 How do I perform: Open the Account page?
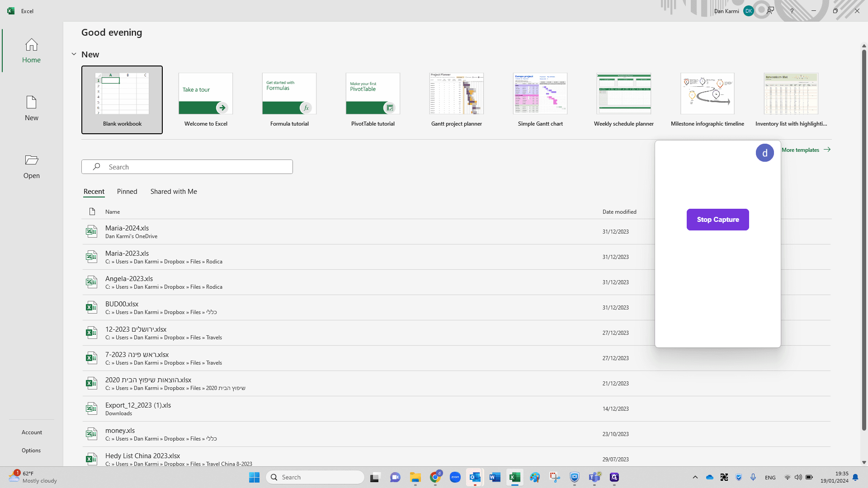32,432
